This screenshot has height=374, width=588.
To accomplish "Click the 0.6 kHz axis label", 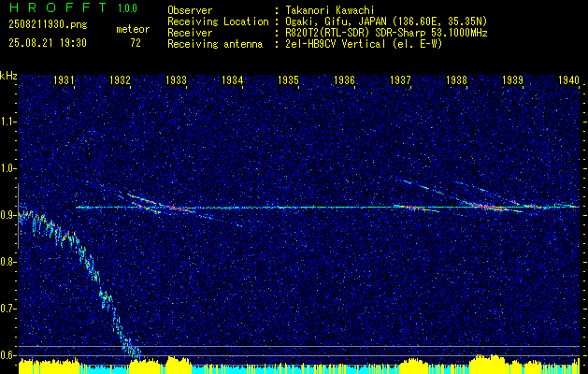I will point(7,355).
